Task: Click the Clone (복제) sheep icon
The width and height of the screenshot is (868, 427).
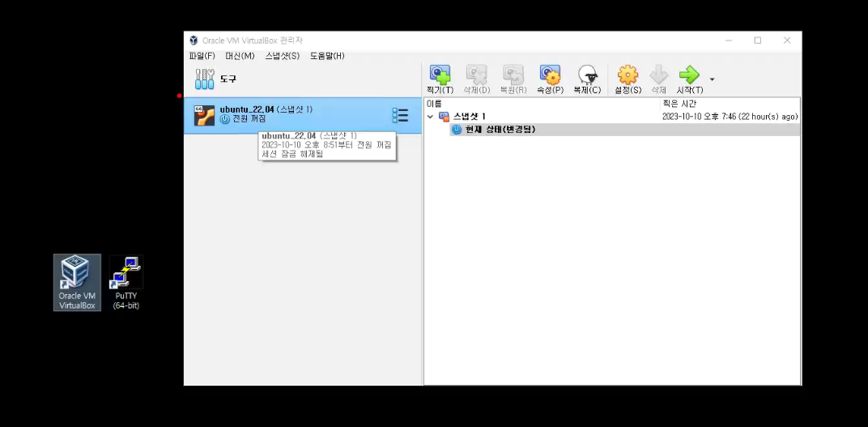Action: pyautogui.click(x=587, y=75)
